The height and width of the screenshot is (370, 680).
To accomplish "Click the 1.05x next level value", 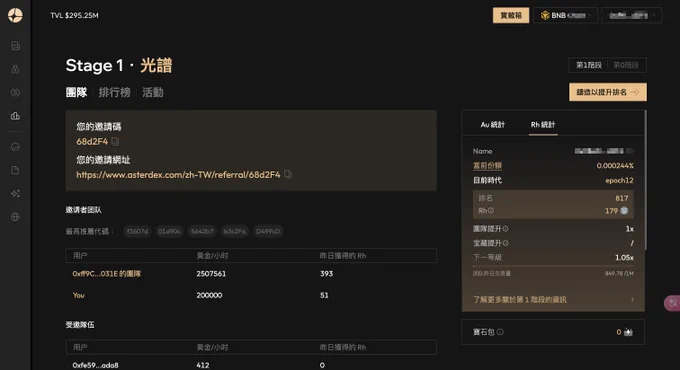I will (x=624, y=258).
